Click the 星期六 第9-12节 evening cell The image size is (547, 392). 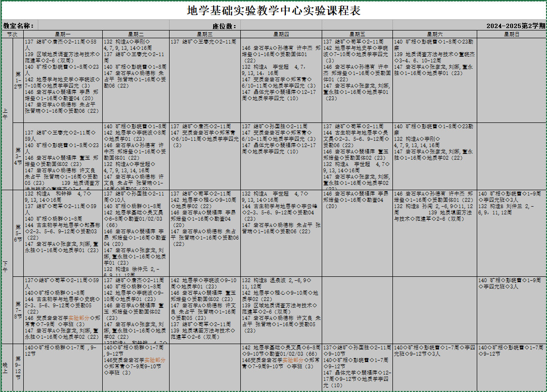[435, 367]
